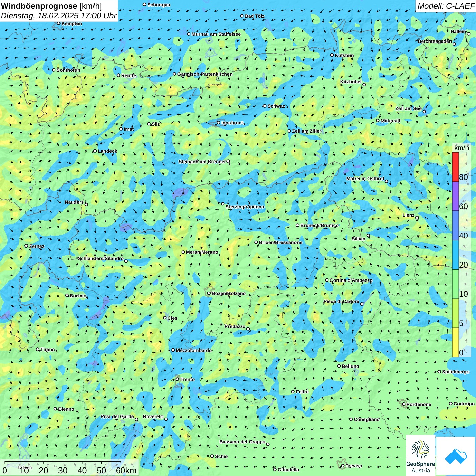
Task: Click the Pordenone city marker
Action: click(x=404, y=404)
